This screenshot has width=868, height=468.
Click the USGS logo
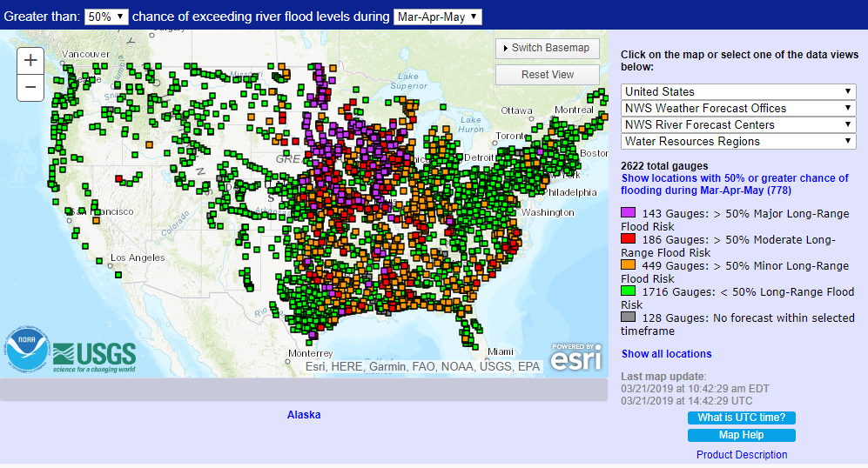(94, 355)
